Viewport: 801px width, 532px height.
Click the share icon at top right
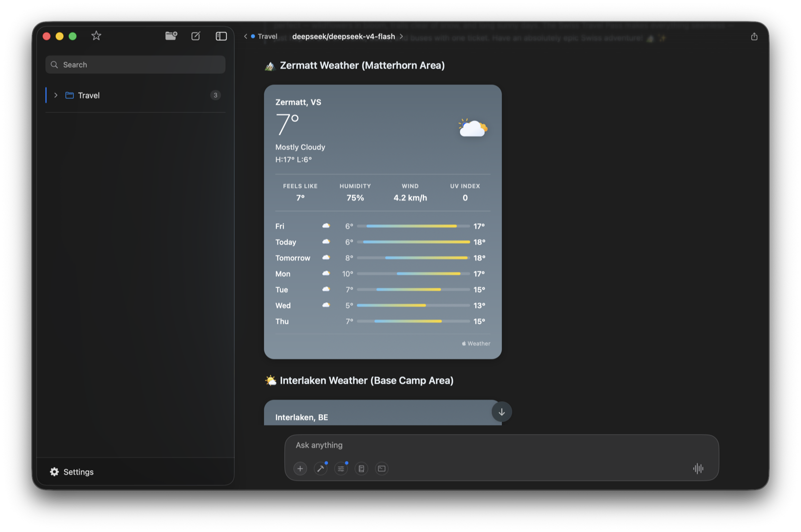point(754,37)
